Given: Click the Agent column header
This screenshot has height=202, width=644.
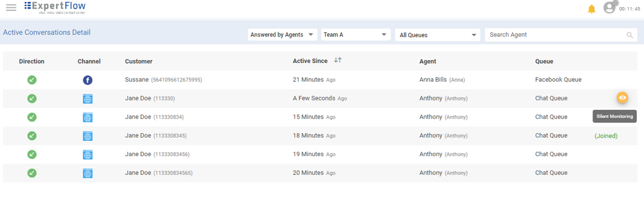Looking at the screenshot, I should 427,62.
